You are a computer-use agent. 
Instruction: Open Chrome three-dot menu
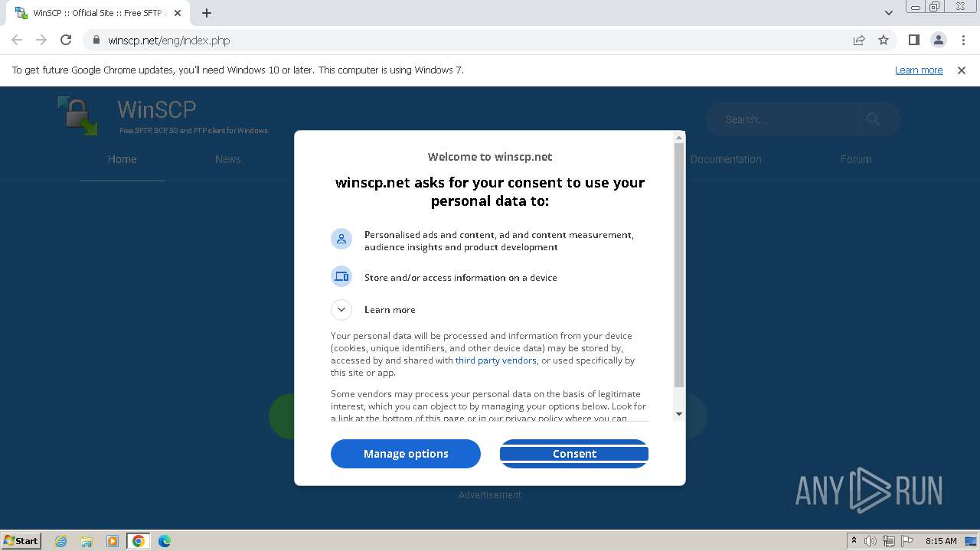point(963,40)
